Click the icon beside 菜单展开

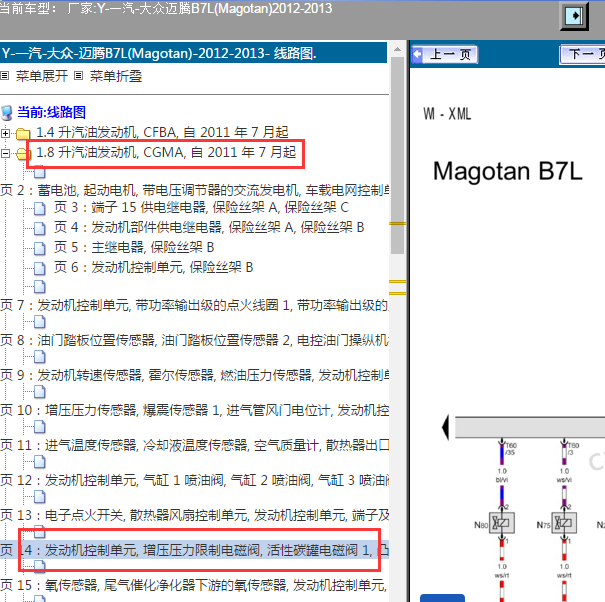point(5,76)
